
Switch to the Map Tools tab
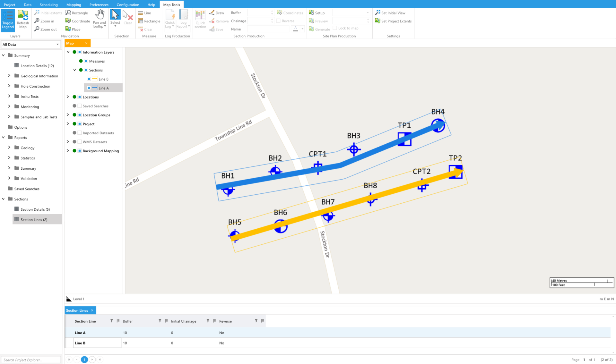coord(171,4)
